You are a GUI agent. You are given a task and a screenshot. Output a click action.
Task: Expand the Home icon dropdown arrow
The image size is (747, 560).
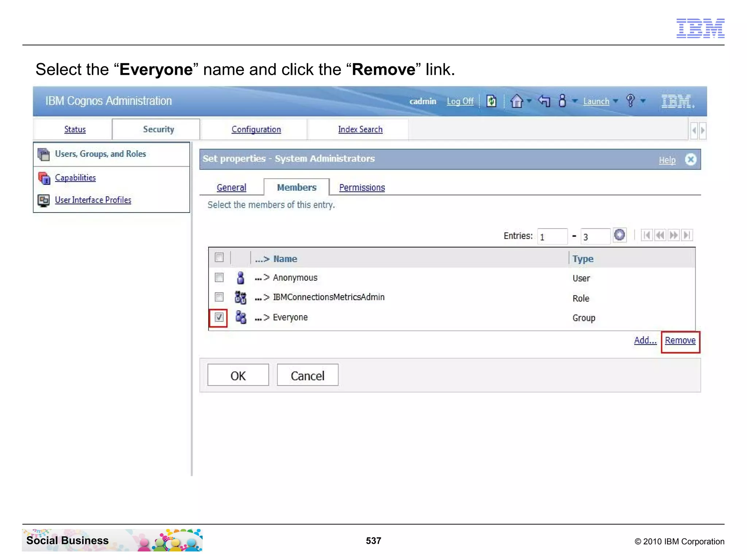click(529, 101)
